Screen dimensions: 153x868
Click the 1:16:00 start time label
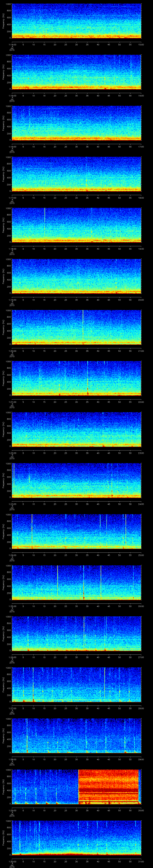point(12,147)
